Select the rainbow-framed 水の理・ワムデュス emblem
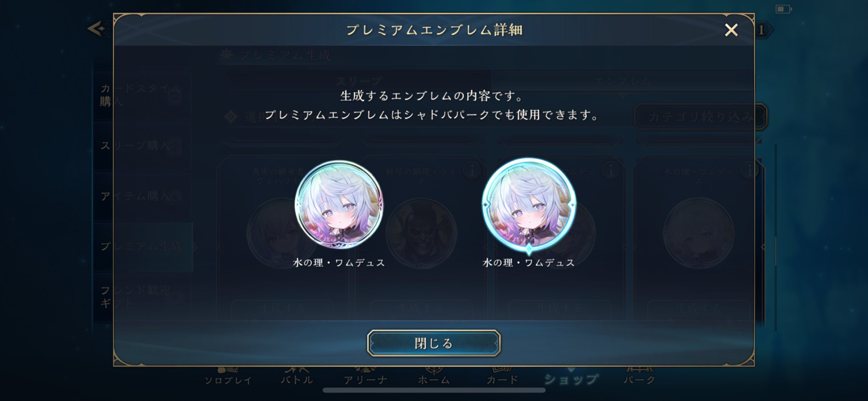Screen dimensions: 868x401 point(339,205)
